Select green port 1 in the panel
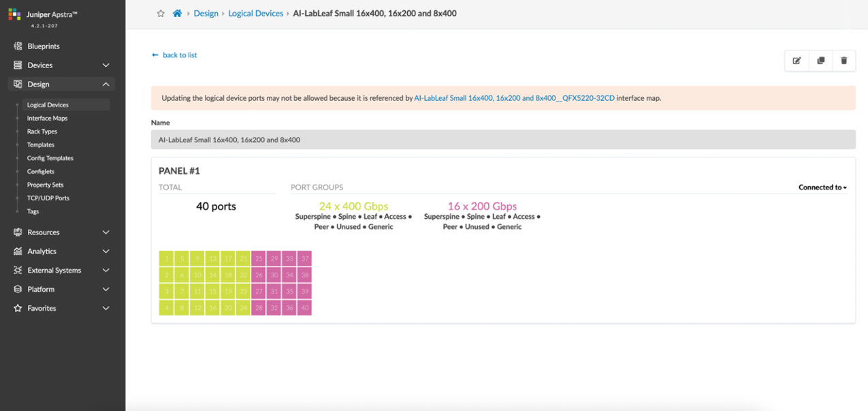This screenshot has height=411, width=868. pos(167,258)
